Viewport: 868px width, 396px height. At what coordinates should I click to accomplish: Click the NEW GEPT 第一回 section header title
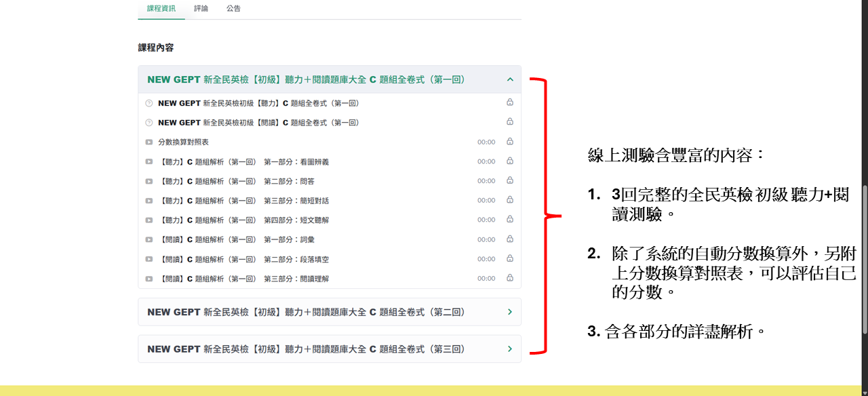point(306,79)
